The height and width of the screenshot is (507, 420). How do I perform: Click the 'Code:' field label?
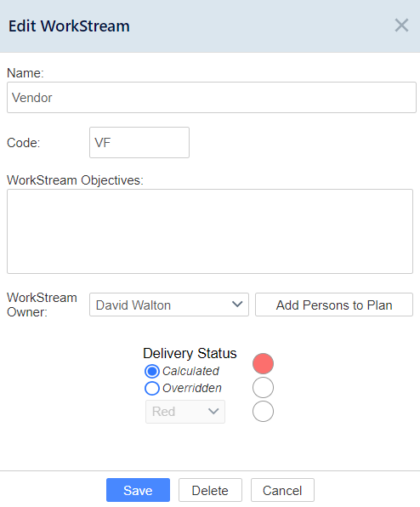(x=24, y=143)
